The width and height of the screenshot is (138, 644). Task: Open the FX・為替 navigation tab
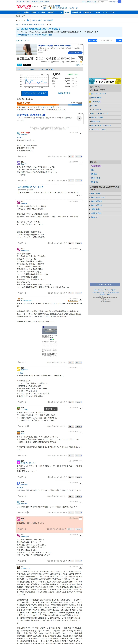pos(42,12)
